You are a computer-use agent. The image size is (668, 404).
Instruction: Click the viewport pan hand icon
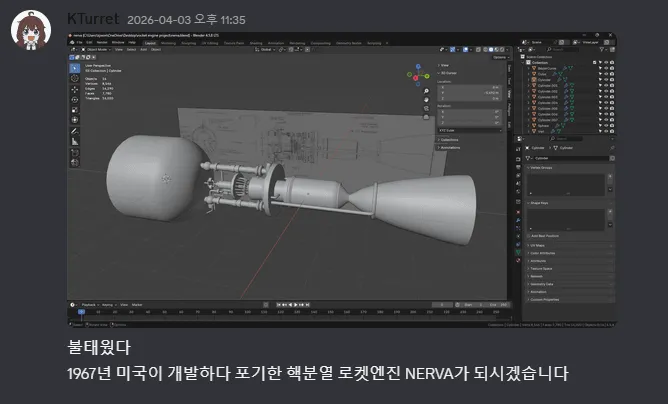click(x=426, y=100)
